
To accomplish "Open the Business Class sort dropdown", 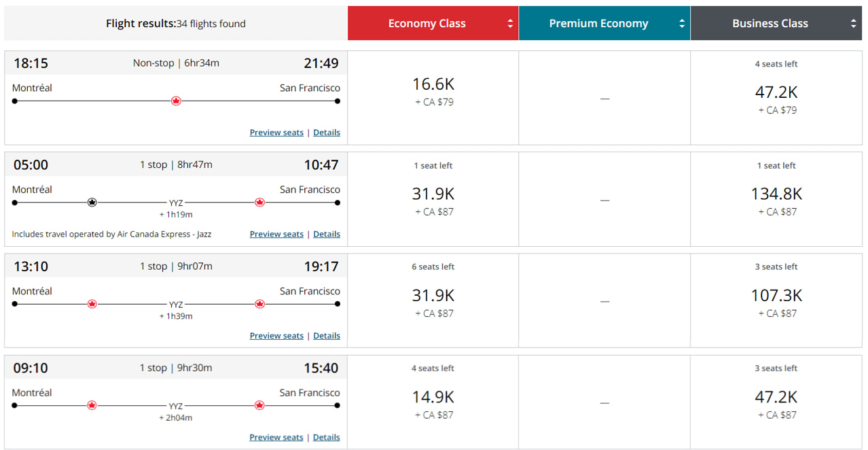I will [x=853, y=22].
